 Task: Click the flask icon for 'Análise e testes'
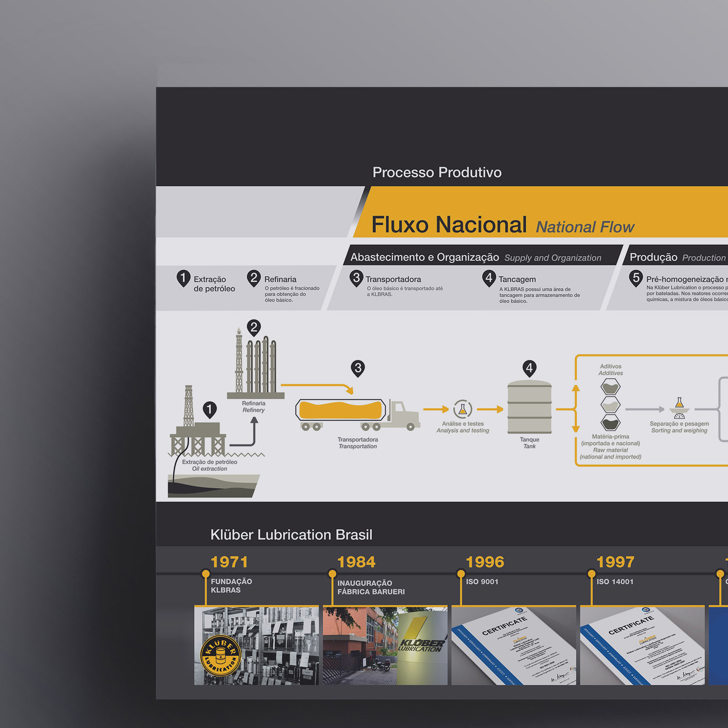click(463, 409)
